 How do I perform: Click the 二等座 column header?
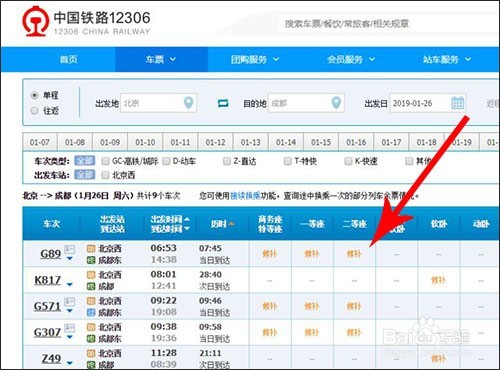(x=355, y=224)
